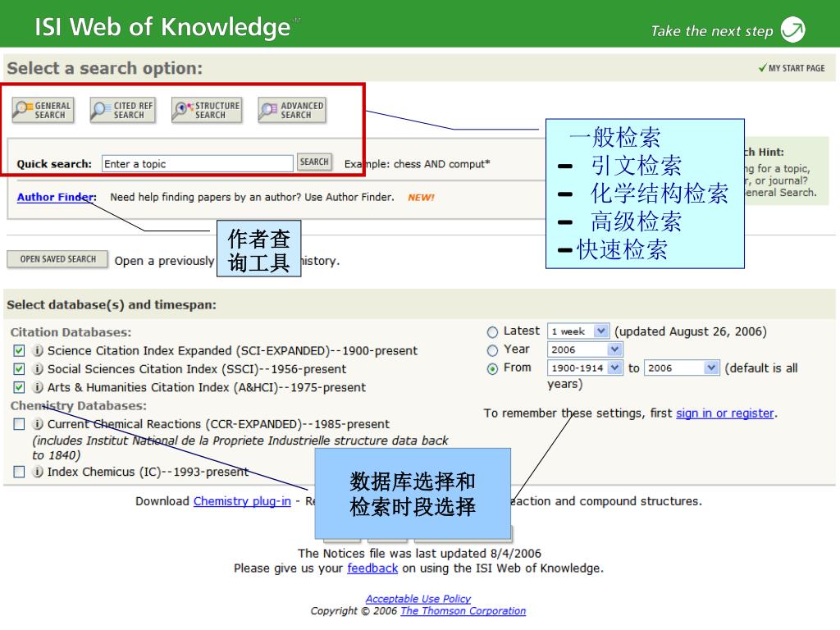The width and height of the screenshot is (840, 630).
Task: Open the Chemistry plug-in download link
Action: [x=242, y=501]
